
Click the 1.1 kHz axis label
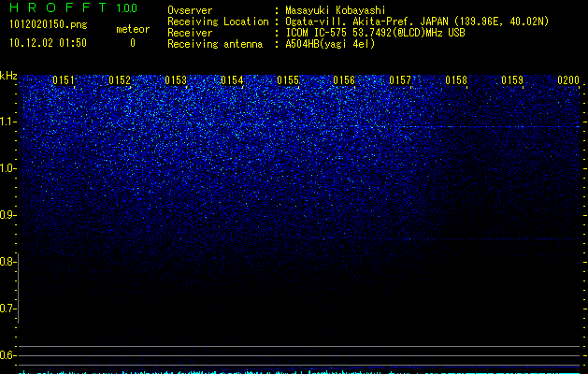(7, 122)
